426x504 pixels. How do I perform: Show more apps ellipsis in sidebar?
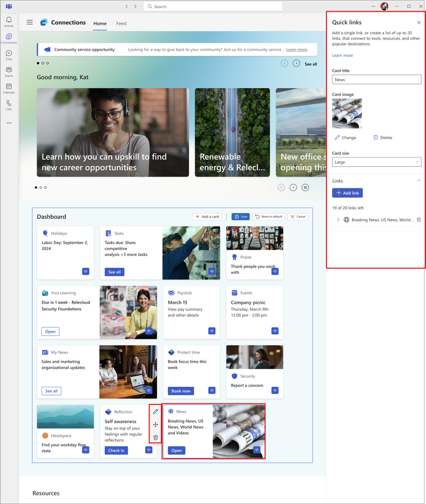(9, 123)
